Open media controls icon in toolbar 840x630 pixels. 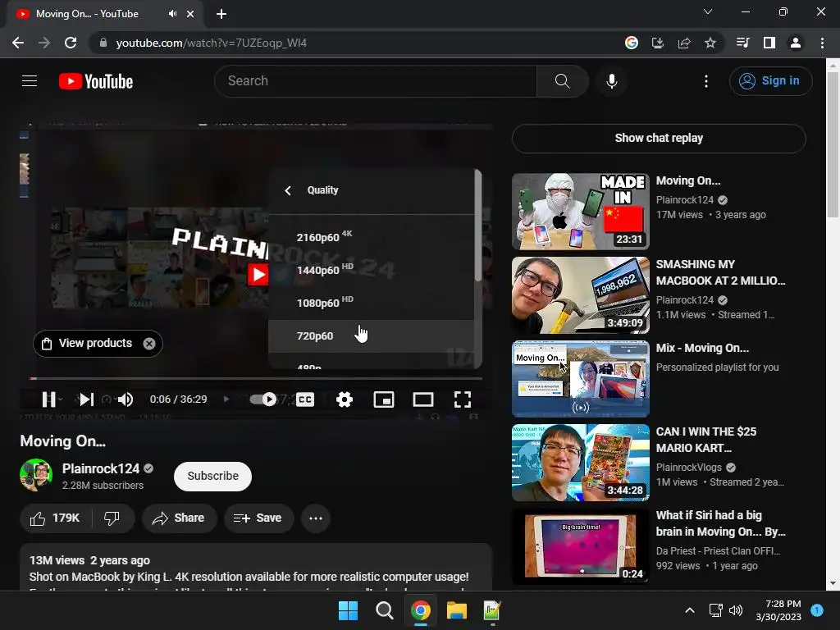coord(742,43)
